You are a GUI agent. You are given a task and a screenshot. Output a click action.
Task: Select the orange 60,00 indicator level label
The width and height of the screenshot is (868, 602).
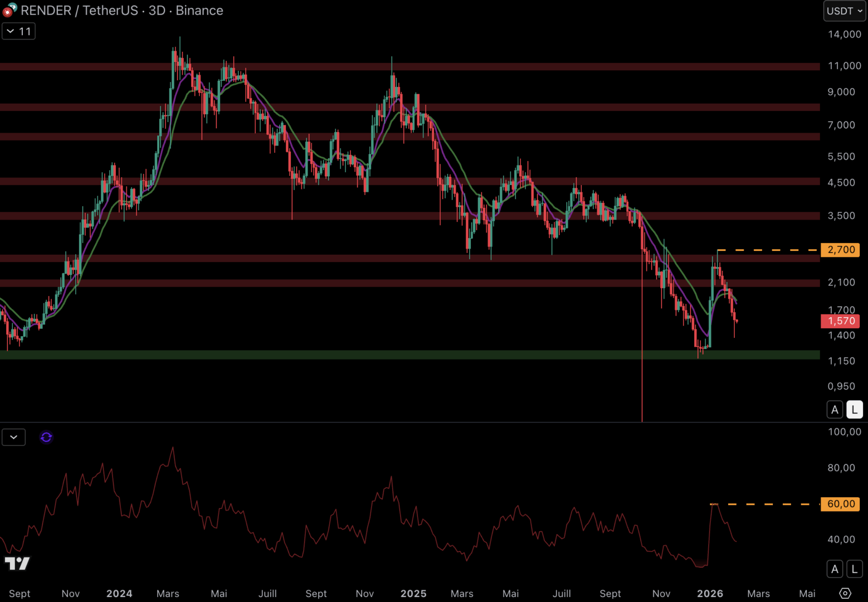coord(841,504)
